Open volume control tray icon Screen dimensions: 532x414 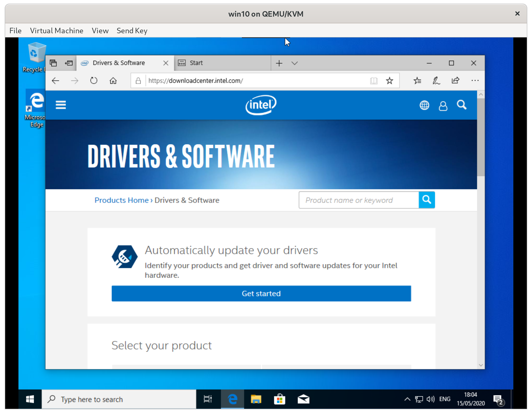pyautogui.click(x=431, y=399)
